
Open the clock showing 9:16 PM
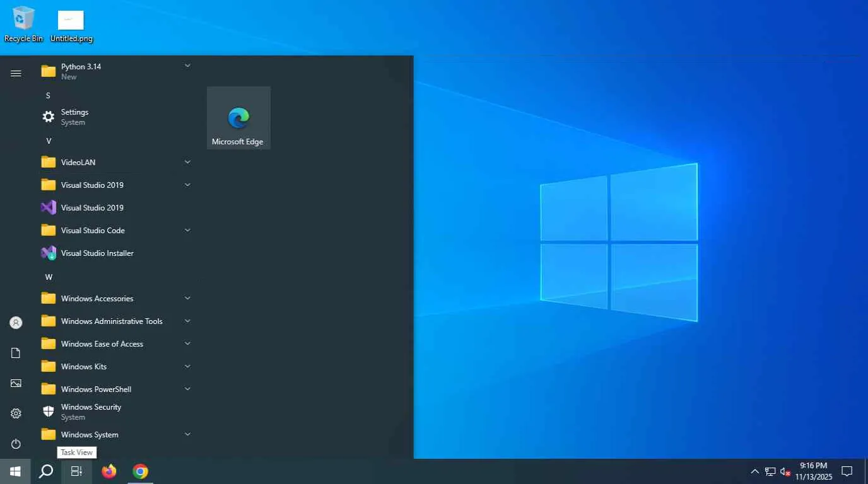(814, 471)
